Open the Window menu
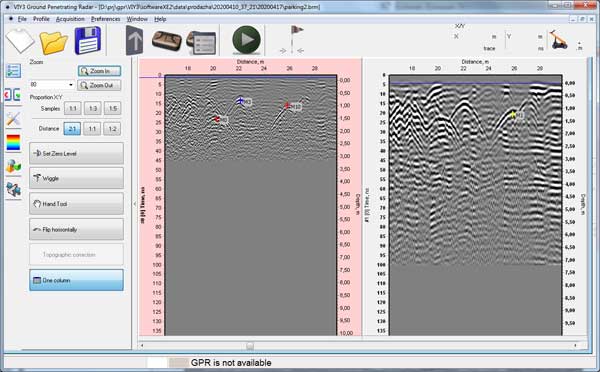This screenshot has height=372, width=600. tap(137, 19)
